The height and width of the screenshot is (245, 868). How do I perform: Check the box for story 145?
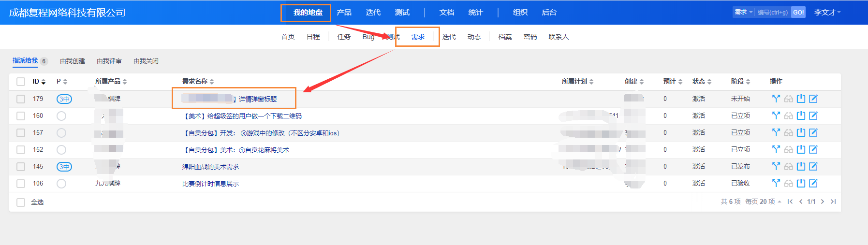[x=21, y=167]
